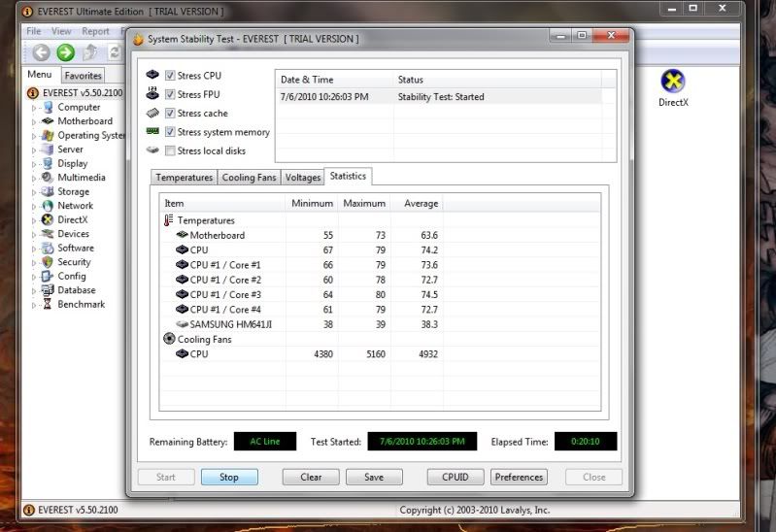Screen dimensions: 776x532
Task: Open the CPUID button
Action: click(x=455, y=477)
